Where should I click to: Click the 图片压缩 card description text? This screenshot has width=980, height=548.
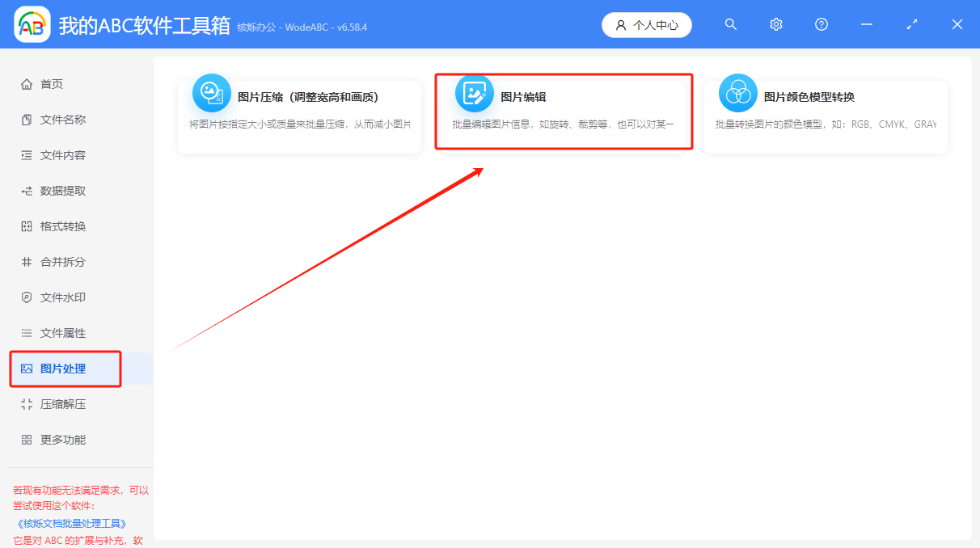tap(300, 124)
